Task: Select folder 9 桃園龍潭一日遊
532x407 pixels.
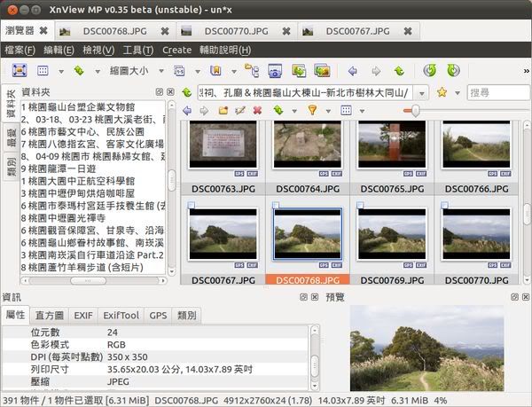Action: coord(59,168)
